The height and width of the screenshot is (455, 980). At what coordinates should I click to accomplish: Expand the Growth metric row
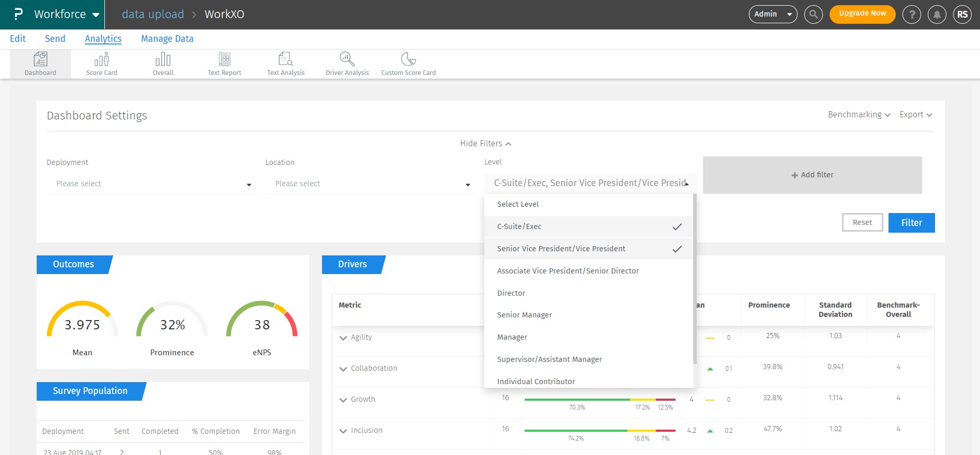(343, 400)
